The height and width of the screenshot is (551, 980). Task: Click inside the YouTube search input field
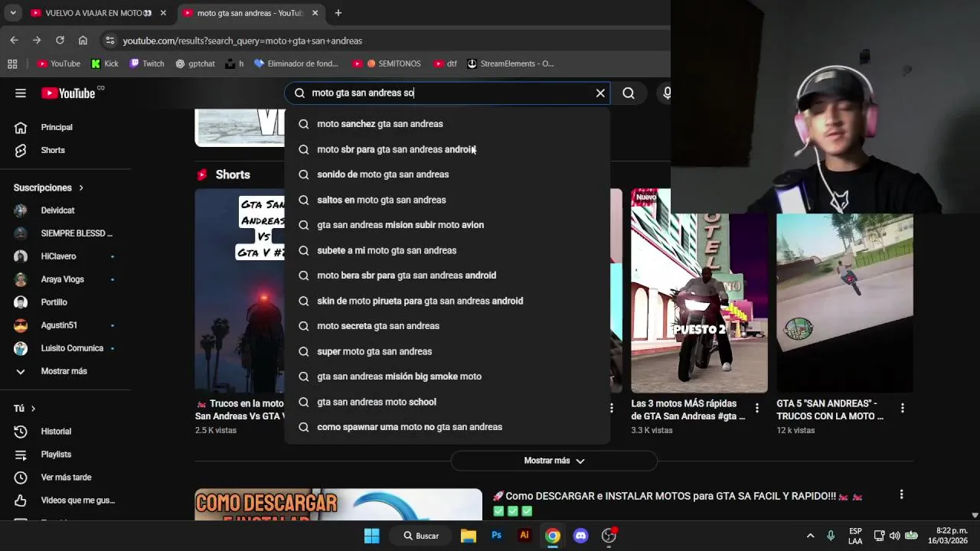click(x=448, y=93)
